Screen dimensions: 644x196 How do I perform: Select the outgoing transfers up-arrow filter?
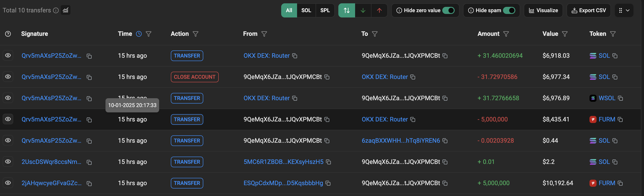pos(379,10)
